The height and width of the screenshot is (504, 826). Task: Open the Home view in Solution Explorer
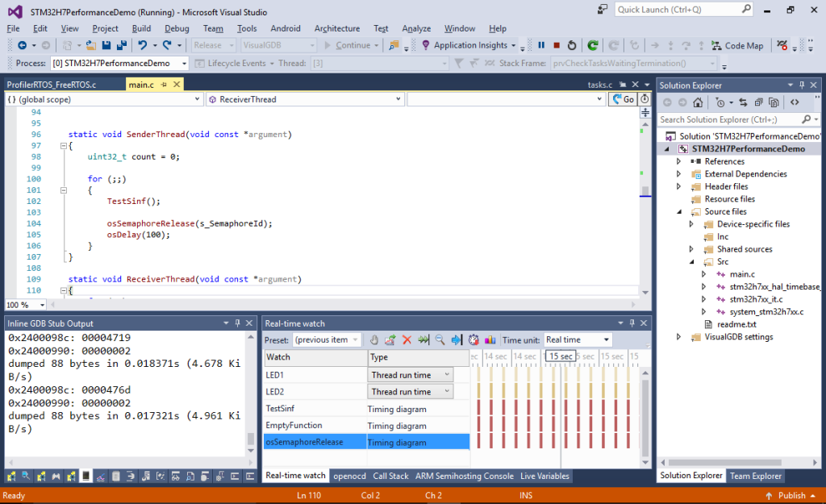point(698,102)
